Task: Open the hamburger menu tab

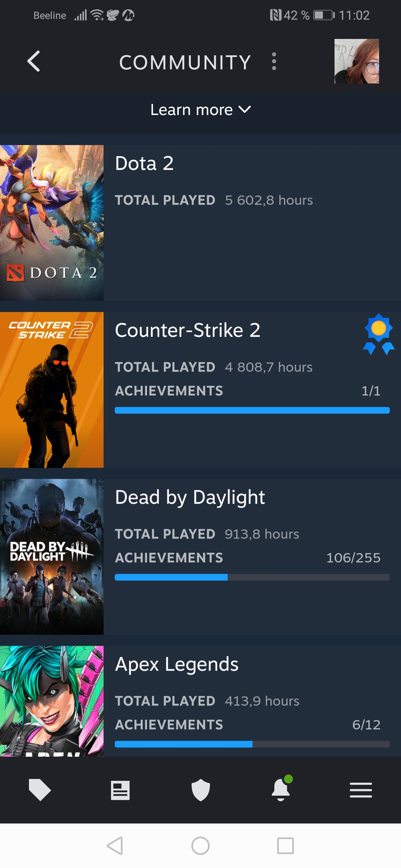Action: (361, 790)
